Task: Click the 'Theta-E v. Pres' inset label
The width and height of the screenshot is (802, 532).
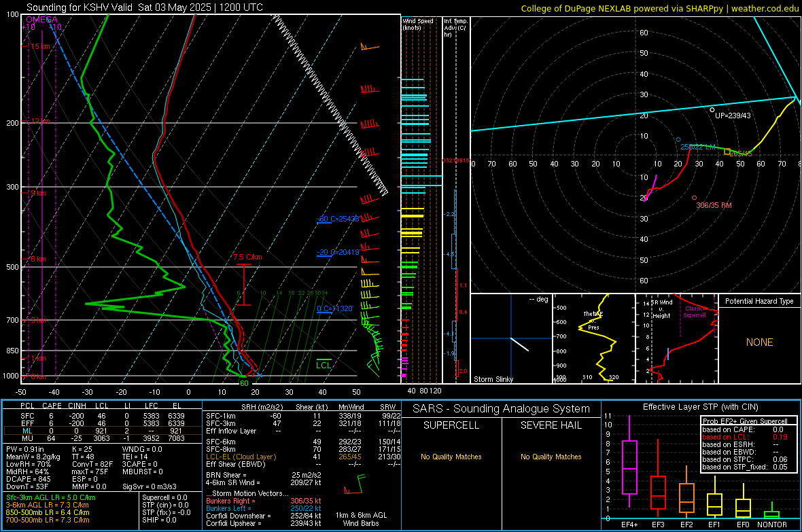Action: (x=593, y=320)
